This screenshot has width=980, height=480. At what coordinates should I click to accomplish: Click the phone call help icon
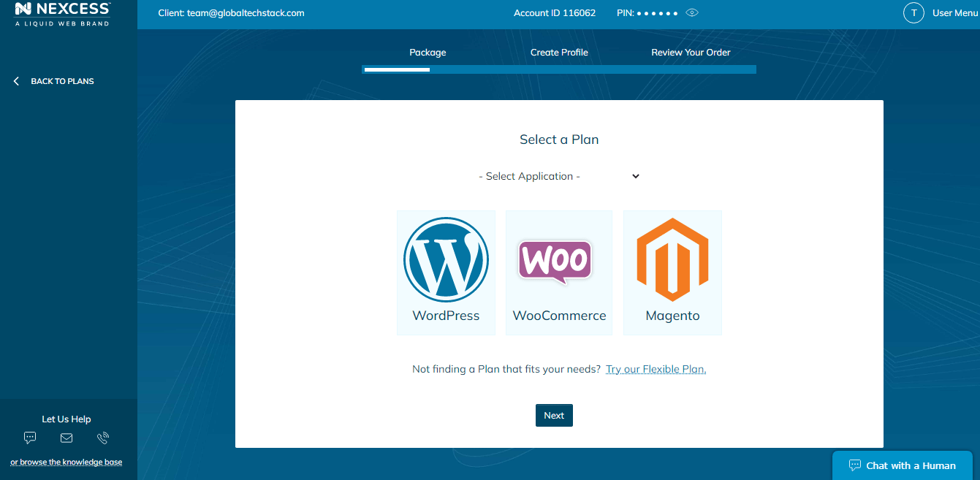pos(103,438)
